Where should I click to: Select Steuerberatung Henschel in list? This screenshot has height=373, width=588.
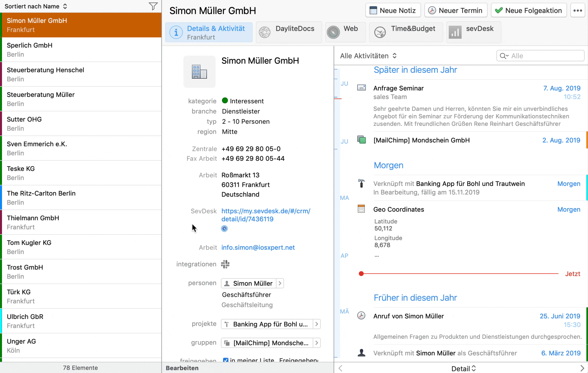point(81,74)
